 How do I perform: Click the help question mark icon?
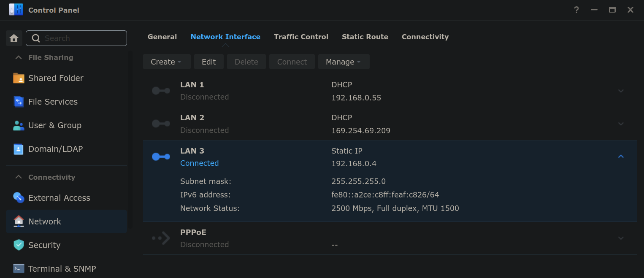[576, 10]
